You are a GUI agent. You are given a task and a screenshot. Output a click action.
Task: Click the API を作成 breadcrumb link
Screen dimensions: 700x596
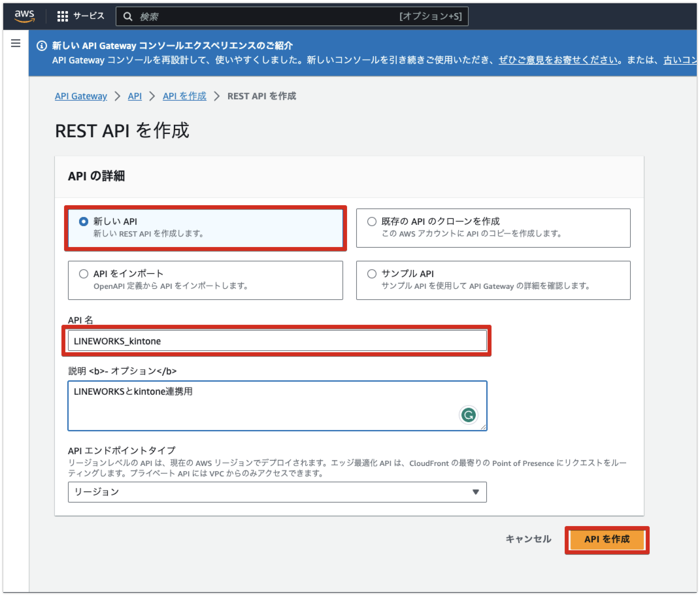tap(184, 96)
